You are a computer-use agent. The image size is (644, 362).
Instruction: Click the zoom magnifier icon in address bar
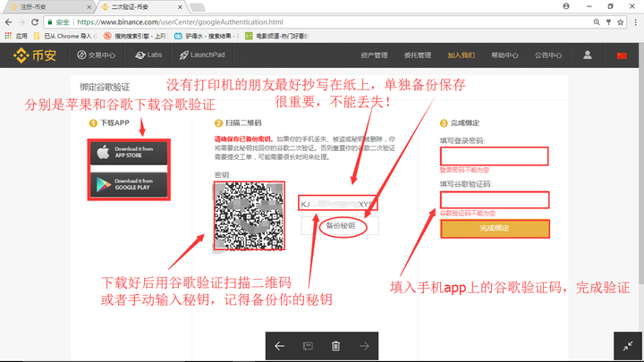coord(597,22)
